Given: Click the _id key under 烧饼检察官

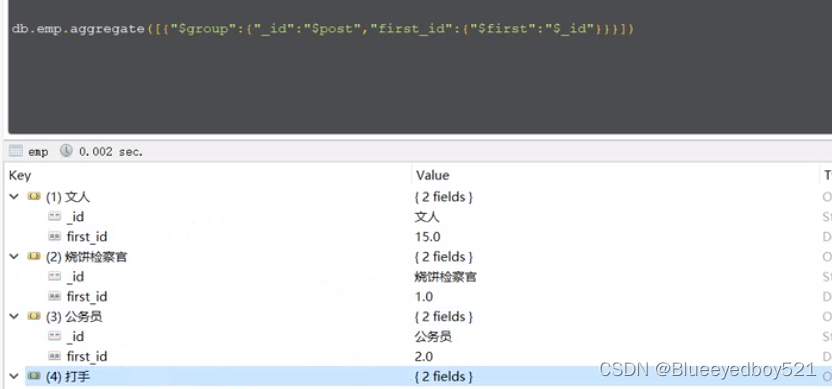Looking at the screenshot, I should pyautogui.click(x=75, y=277).
